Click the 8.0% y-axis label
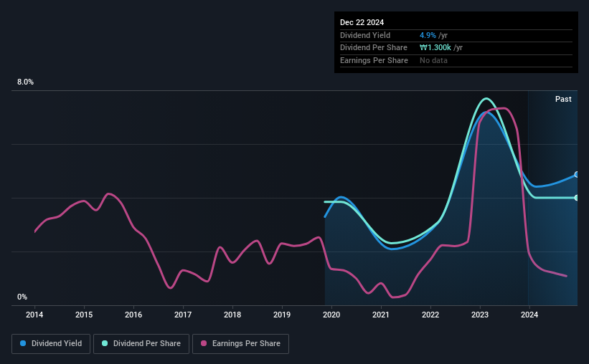The image size is (589, 364). 25,82
